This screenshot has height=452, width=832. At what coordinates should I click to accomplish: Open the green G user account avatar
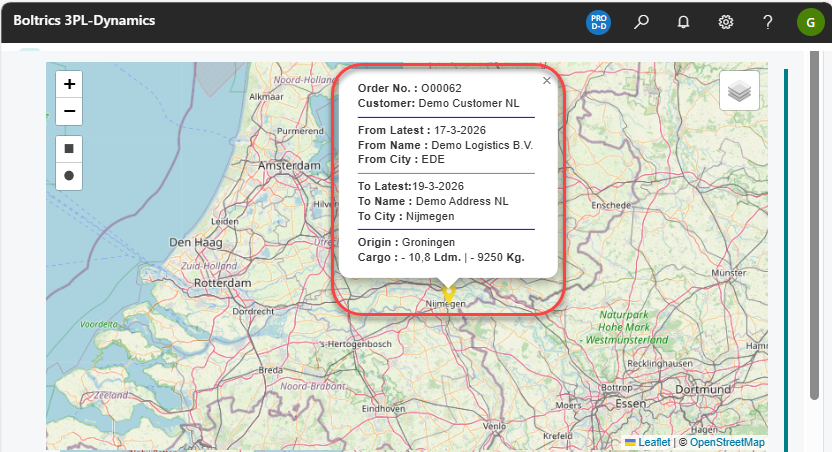coord(809,22)
